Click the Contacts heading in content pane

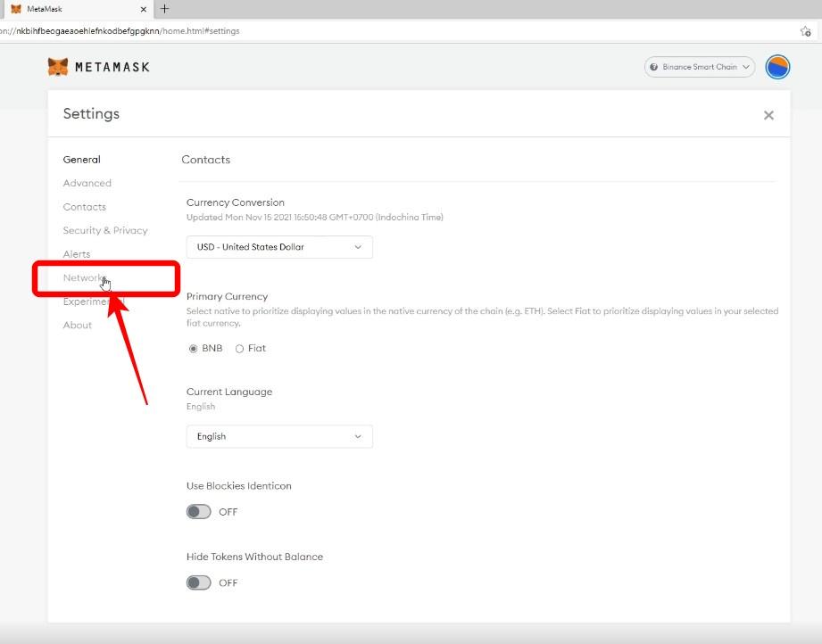[205, 160]
